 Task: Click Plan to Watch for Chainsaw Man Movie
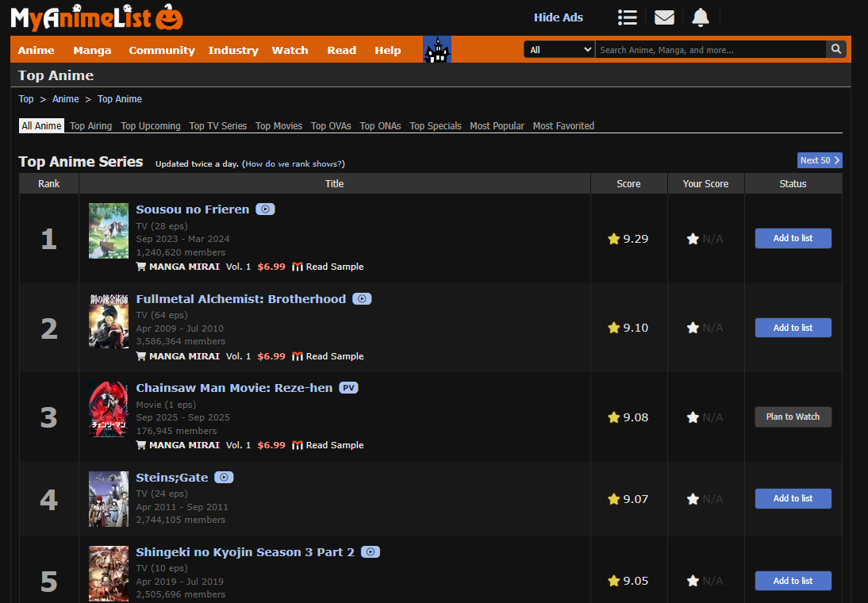(x=793, y=417)
